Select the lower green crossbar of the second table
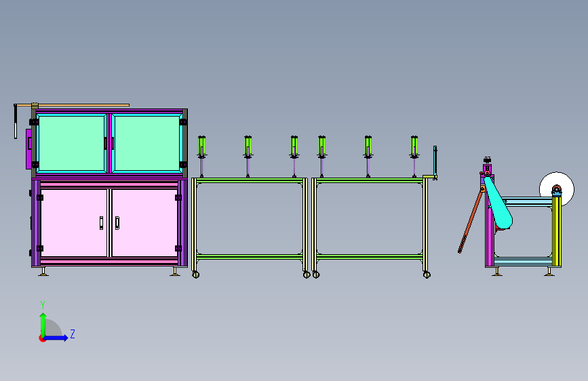Viewport: 588px width, 381px height. pos(370,257)
